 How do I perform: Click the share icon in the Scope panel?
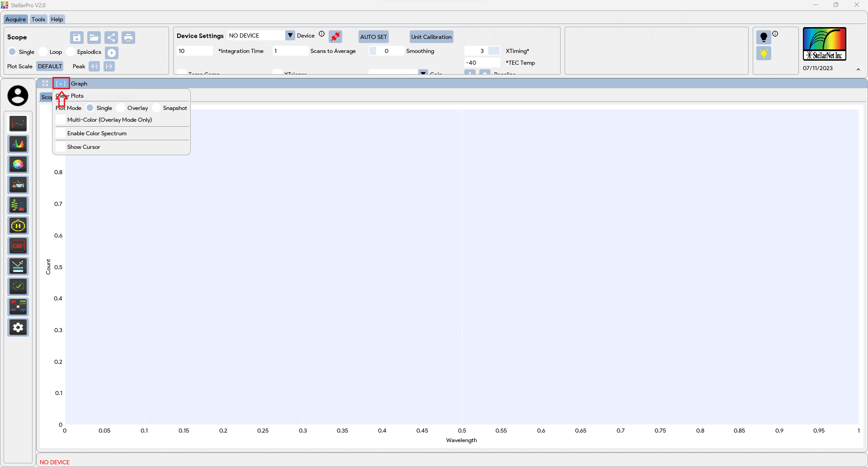tap(112, 38)
